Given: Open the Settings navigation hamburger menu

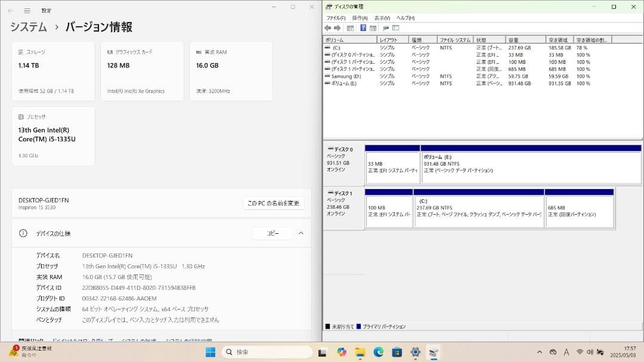Looking at the screenshot, I should pyautogui.click(x=27, y=10).
